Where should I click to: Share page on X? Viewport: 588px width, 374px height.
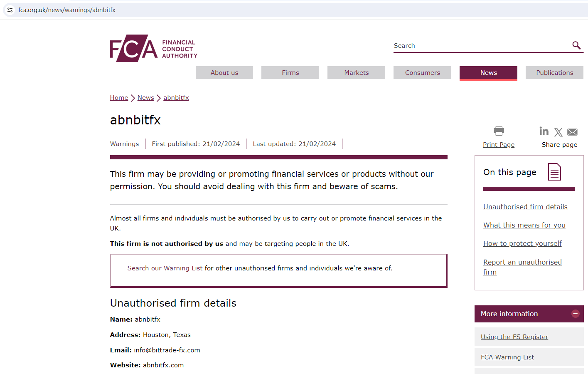(x=558, y=132)
